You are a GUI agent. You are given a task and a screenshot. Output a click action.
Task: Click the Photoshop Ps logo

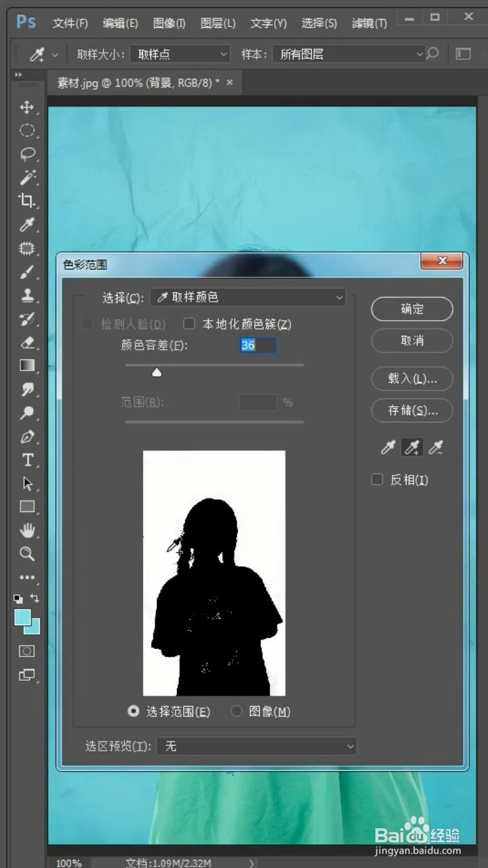tap(26, 22)
